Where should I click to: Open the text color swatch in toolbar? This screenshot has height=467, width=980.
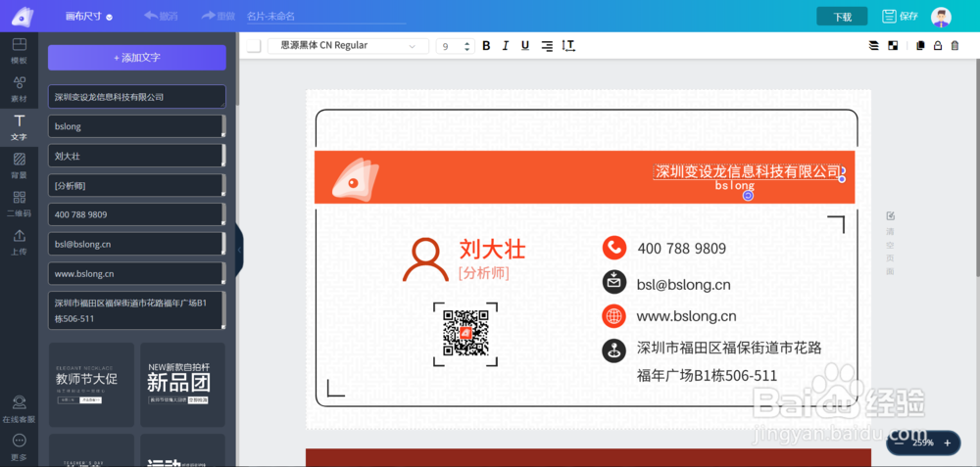(253, 46)
